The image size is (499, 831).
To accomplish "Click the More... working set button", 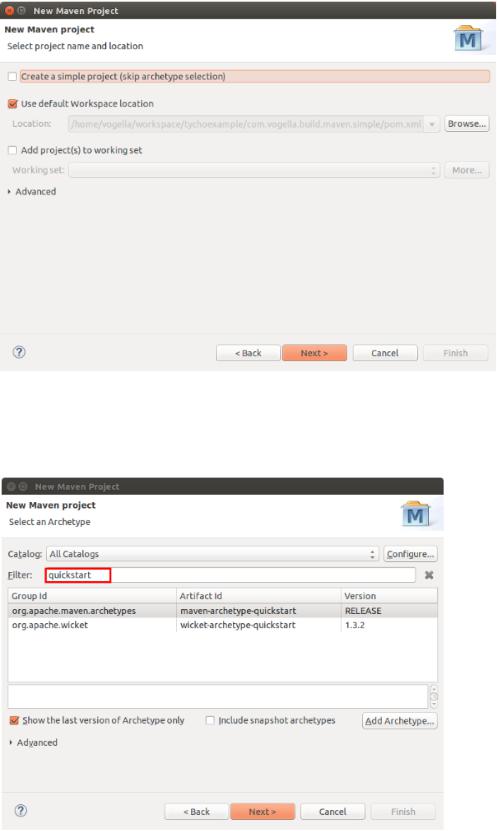I will 467,171.
